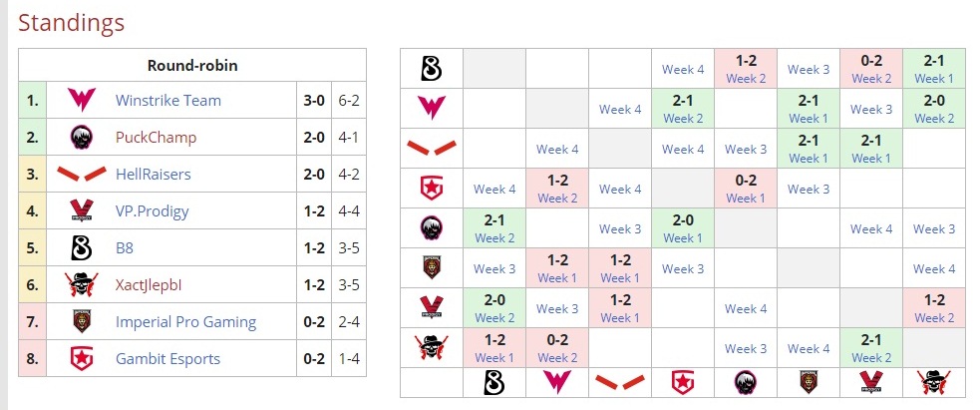Select the HellRaisers logo in the standings list
The image size is (980, 410).
coord(81,175)
